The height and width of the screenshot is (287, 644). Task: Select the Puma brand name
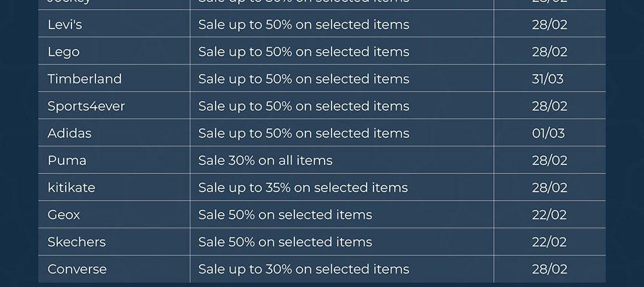(67, 161)
